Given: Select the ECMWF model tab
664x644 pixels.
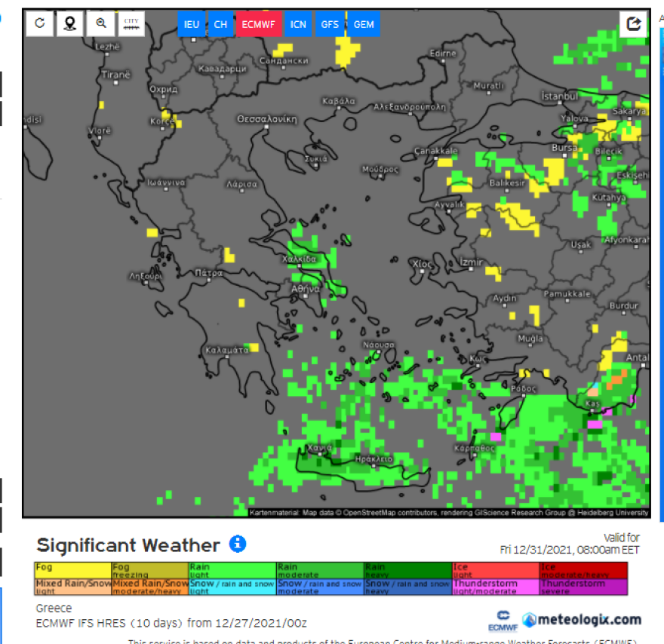Looking at the screenshot, I should click(x=260, y=24).
